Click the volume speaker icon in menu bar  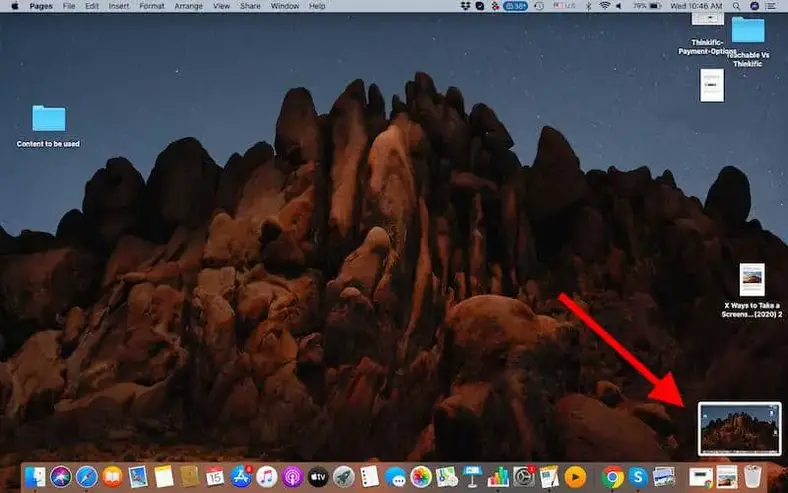[x=619, y=6]
